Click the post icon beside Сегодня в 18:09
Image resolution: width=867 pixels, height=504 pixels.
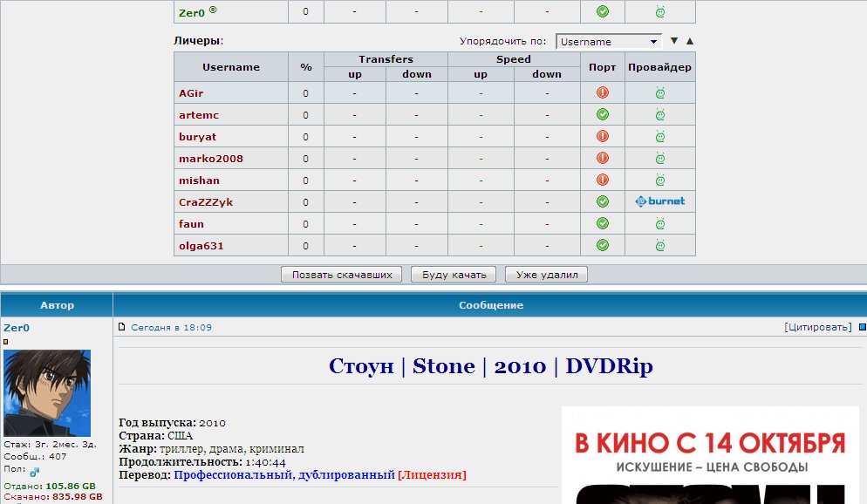pyautogui.click(x=123, y=328)
